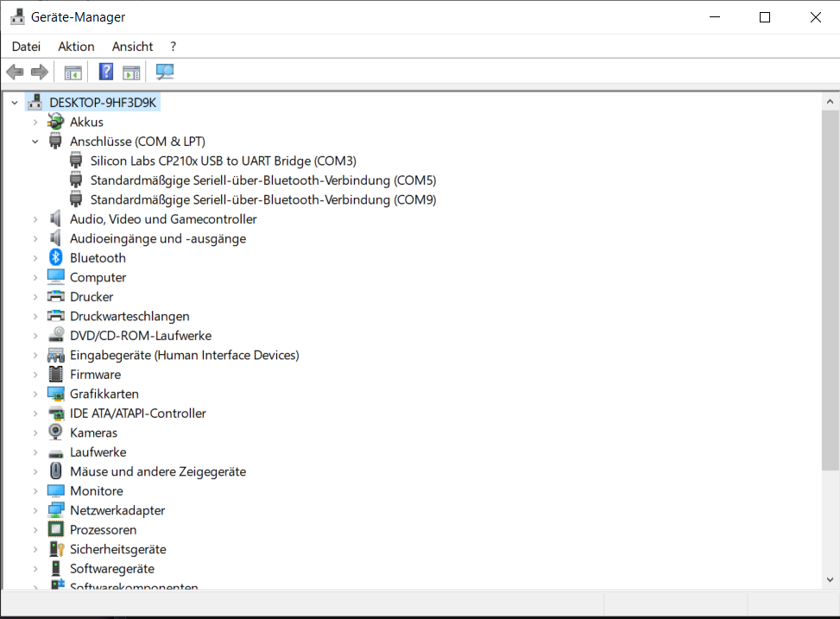The width and height of the screenshot is (840, 619).
Task: Click the DVD/CD-ROM-Laufwerke disc icon
Action: 56,336
